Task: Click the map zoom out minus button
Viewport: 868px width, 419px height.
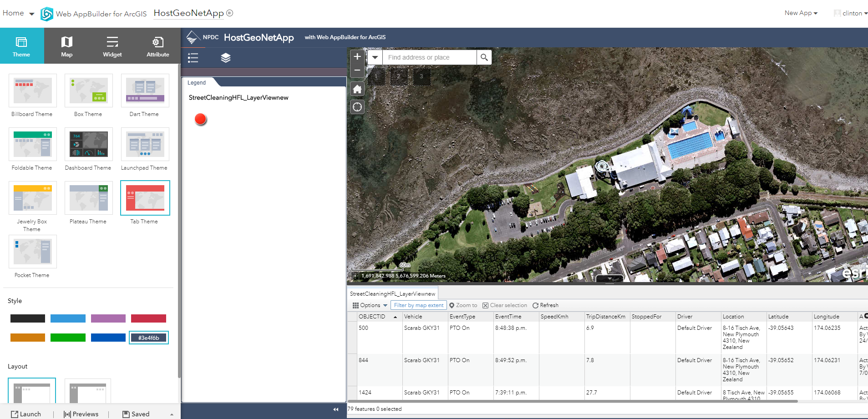Action: 357,71
